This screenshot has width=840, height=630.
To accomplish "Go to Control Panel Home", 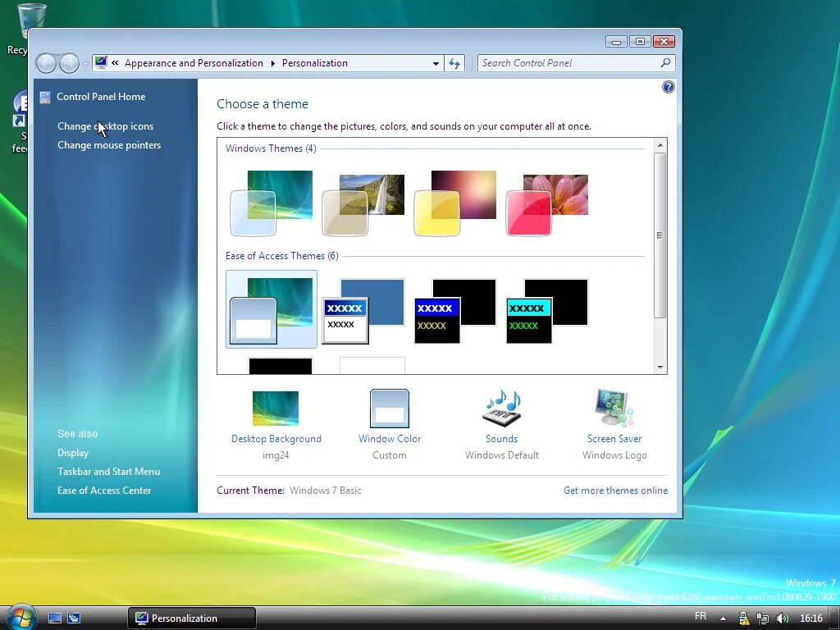I will coord(101,97).
